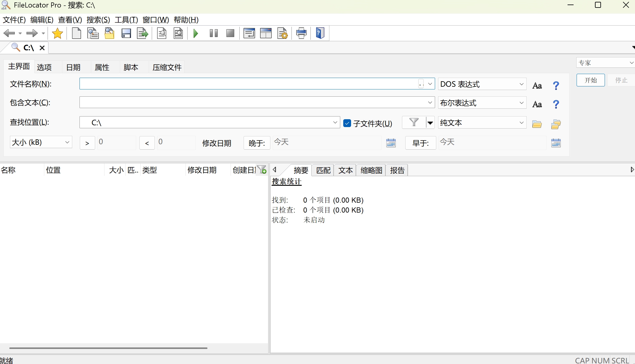Go forward with the right arrow toolbar icon
Image resolution: width=635 pixels, height=364 pixels.
pos(32,33)
